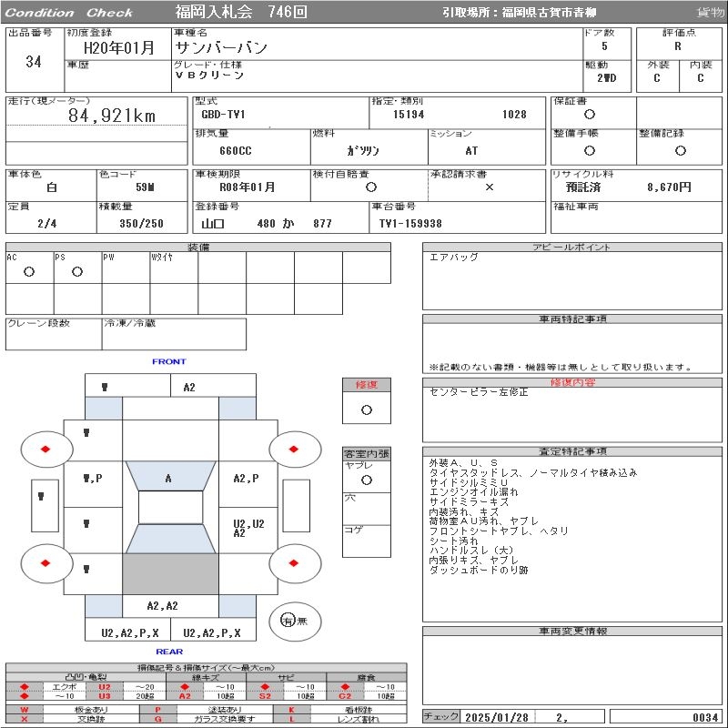Click the red K legend code for 看板跡
Viewport: 728px width, 728px height.
(x=291, y=710)
